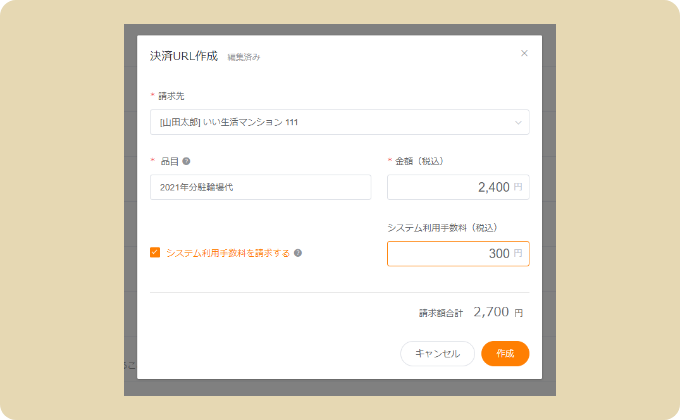Click the 請求額合計 2,700 total amount

click(x=491, y=312)
